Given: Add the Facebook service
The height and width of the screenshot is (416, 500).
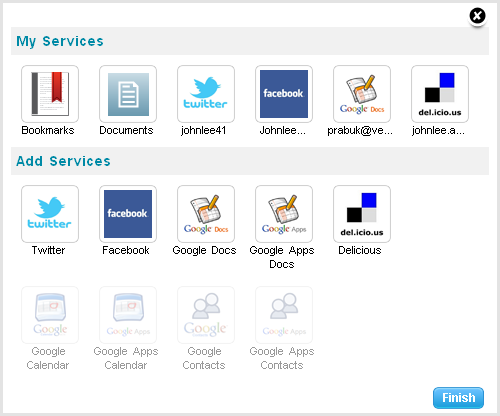Looking at the screenshot, I should tap(128, 214).
